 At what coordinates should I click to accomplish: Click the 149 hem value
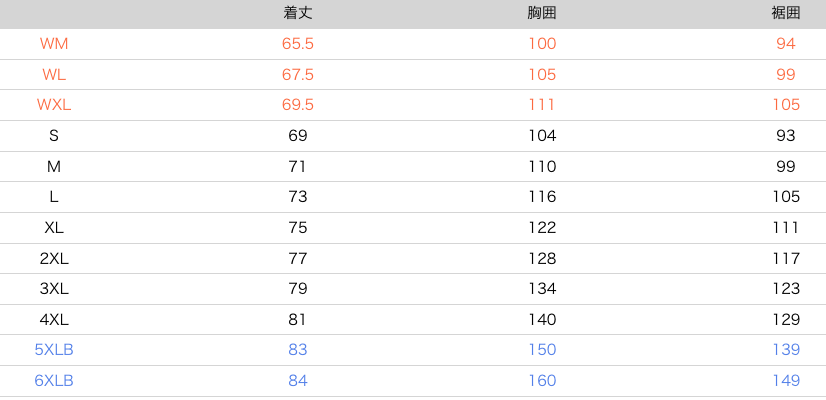786,381
